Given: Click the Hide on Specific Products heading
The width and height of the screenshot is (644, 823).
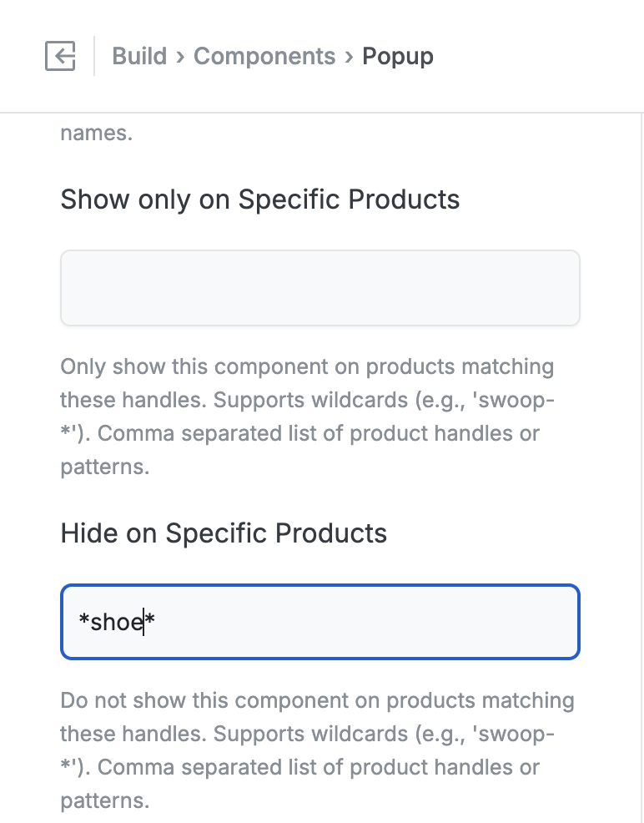Looking at the screenshot, I should click(222, 533).
